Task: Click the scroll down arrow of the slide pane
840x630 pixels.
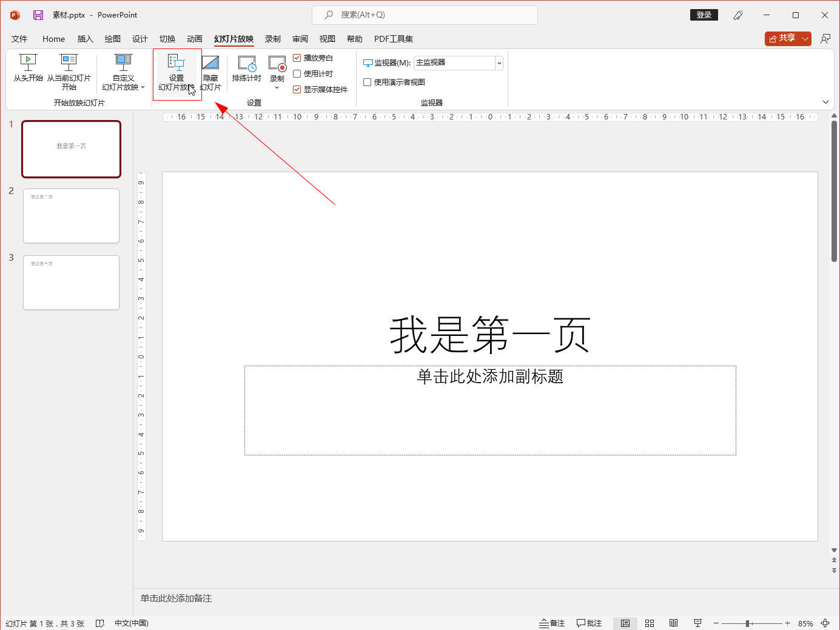Action: coord(834,551)
